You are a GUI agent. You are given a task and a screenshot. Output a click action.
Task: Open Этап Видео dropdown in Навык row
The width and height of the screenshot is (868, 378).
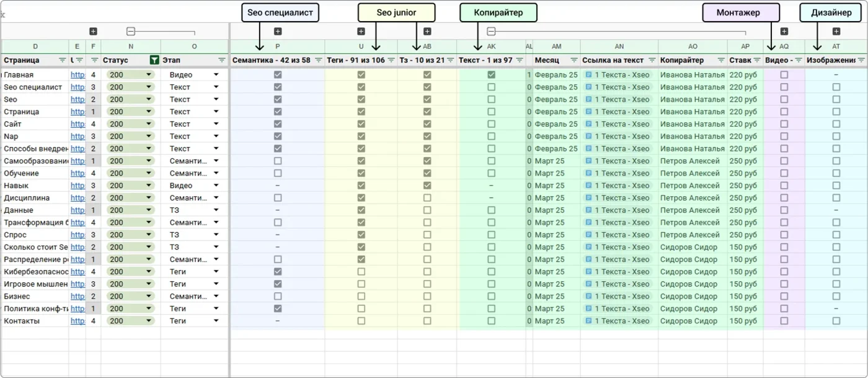tap(216, 186)
